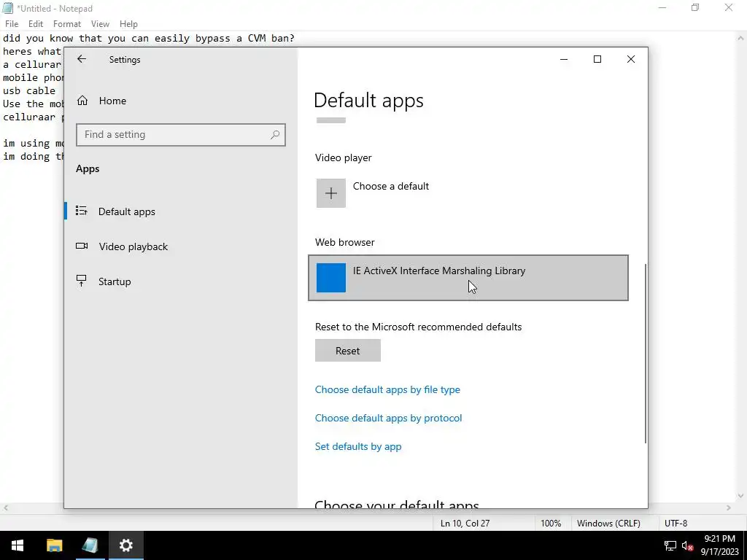This screenshot has width=747, height=560.
Task: Open Notepad Help menu
Action: 128,24
